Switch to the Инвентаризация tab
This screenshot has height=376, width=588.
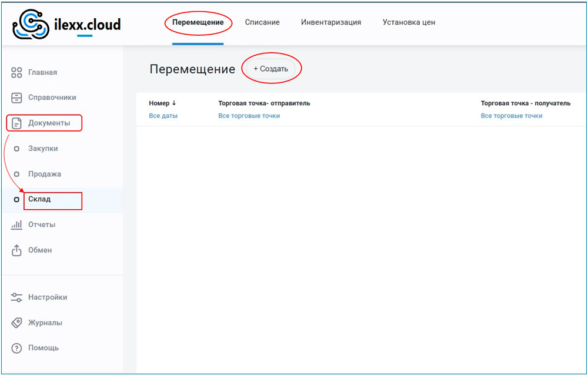tap(331, 22)
